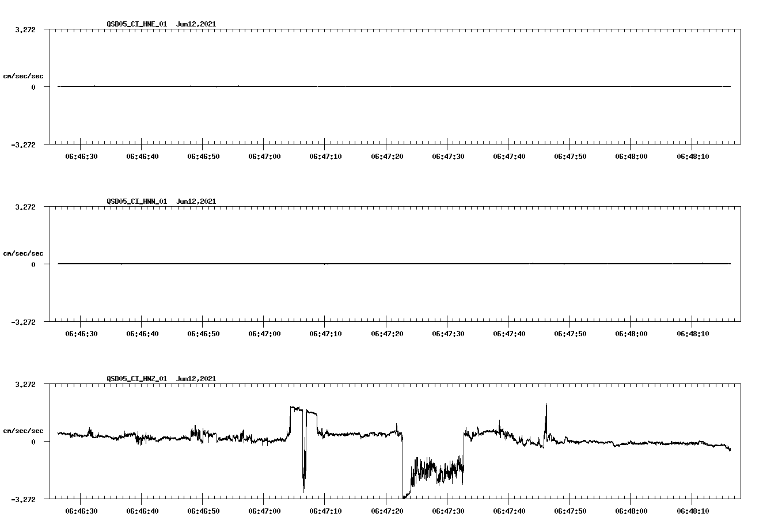Click the 06:48:10 time label under HNZ plot

point(693,511)
